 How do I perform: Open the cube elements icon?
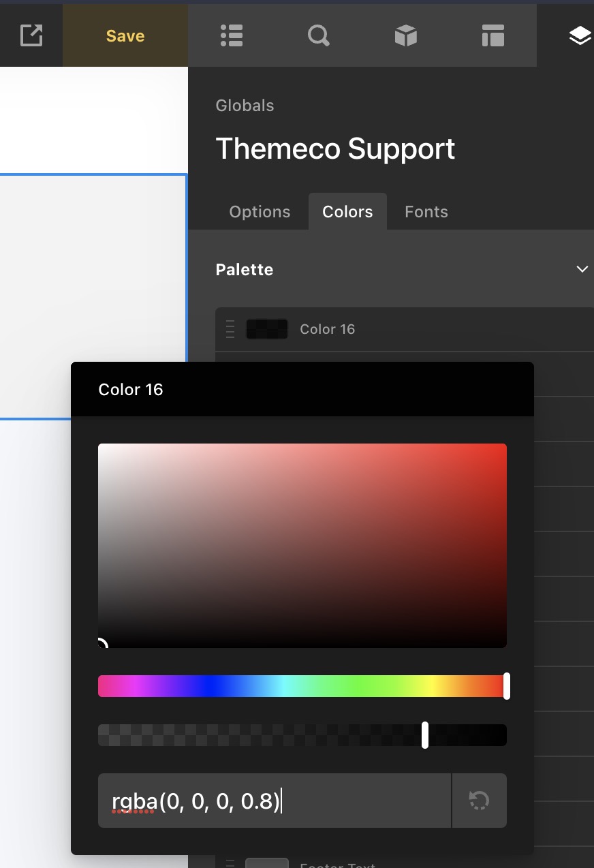pos(405,35)
